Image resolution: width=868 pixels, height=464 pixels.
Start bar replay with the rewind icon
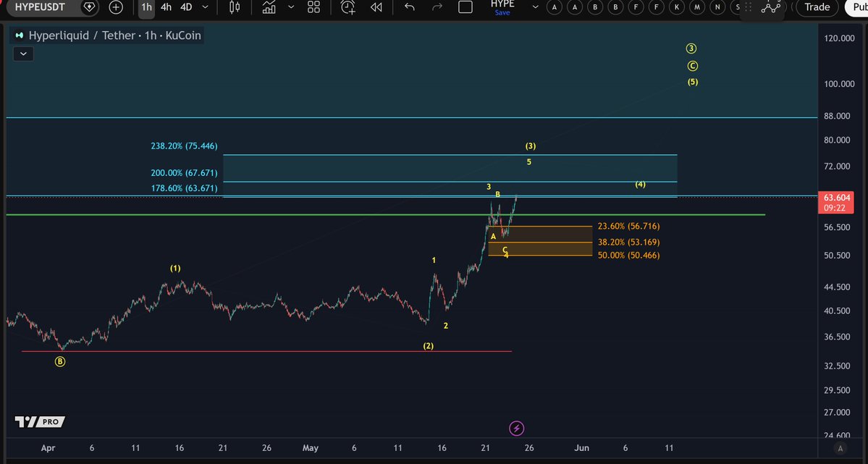376,7
